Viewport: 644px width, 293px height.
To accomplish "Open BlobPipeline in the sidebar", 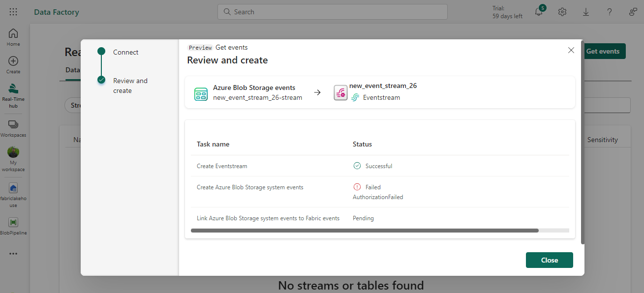I will (13, 227).
